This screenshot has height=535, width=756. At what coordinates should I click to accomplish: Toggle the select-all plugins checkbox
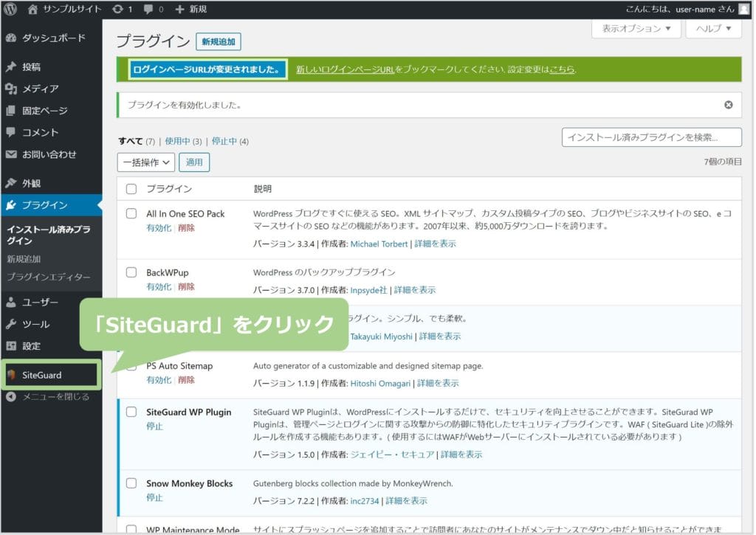click(x=131, y=188)
